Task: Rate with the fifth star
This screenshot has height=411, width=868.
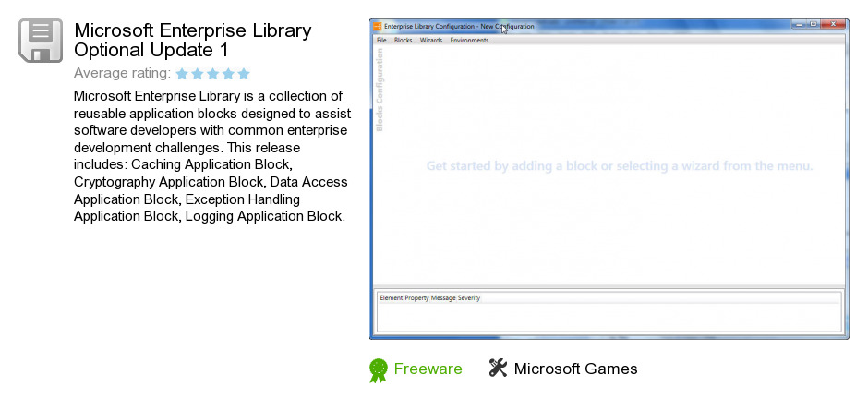Action: [244, 74]
